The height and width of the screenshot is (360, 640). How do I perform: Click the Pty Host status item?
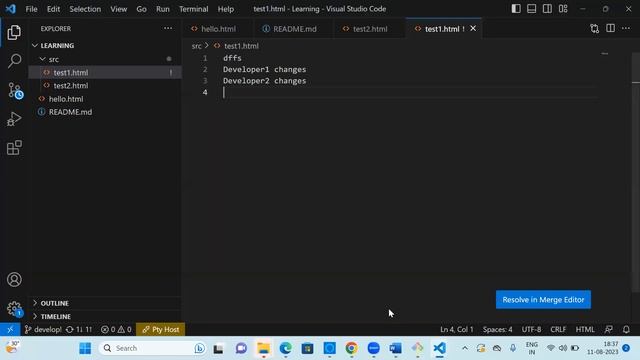point(160,329)
